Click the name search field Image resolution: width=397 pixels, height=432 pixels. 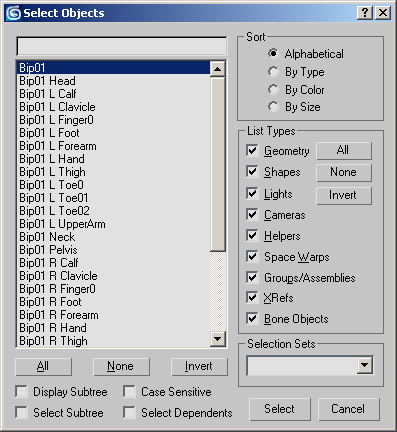click(122, 46)
